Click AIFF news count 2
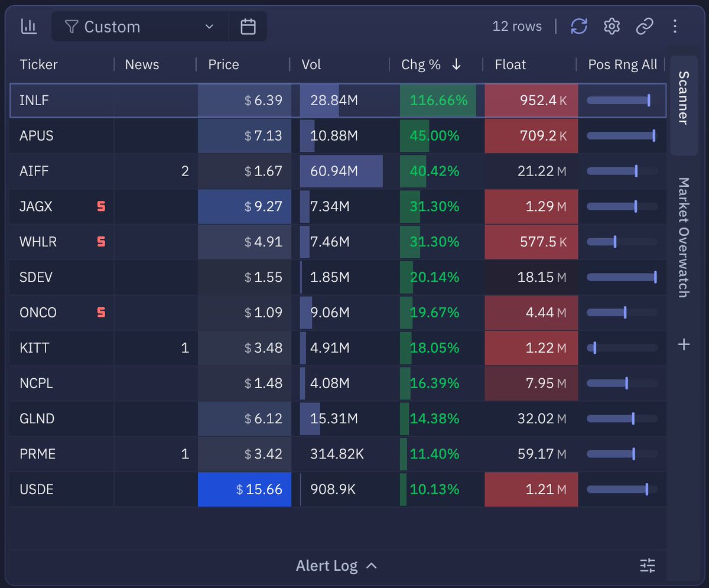This screenshot has height=588, width=709. click(185, 171)
